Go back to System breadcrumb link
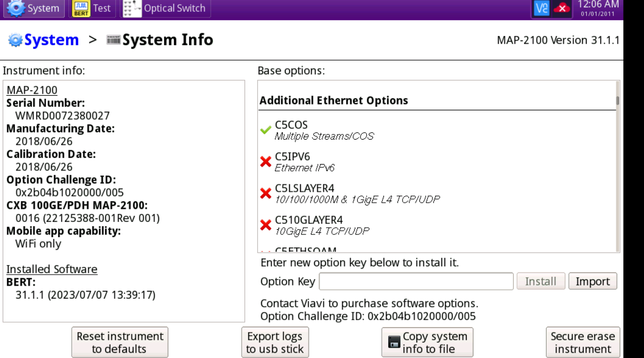This screenshot has height=358, width=644. 51,40
